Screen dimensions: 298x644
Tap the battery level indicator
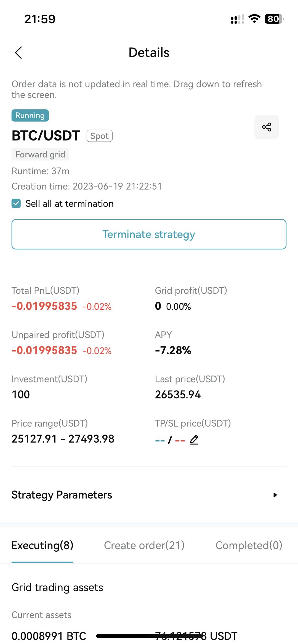[274, 19]
